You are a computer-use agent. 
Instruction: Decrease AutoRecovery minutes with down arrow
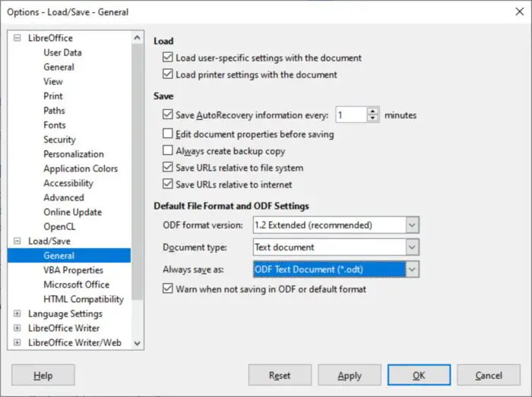[373, 118]
